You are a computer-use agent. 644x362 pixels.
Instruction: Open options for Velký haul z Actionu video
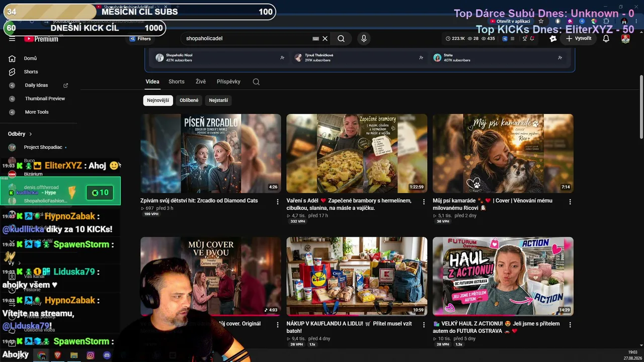(x=570, y=325)
